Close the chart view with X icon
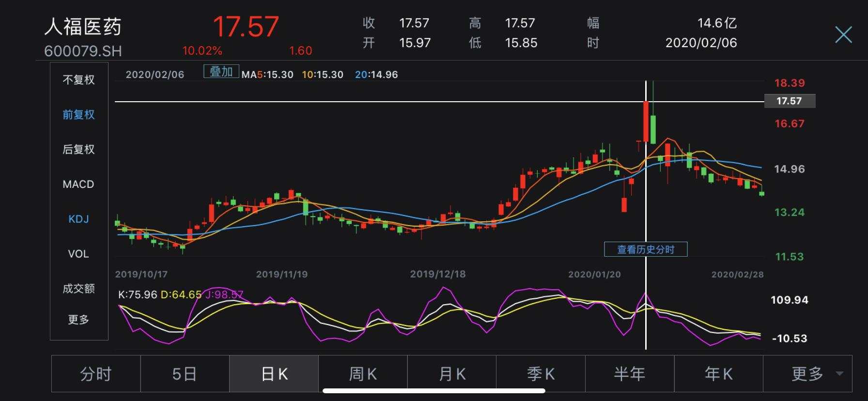Viewport: 868px width, 401px height. 843,35
